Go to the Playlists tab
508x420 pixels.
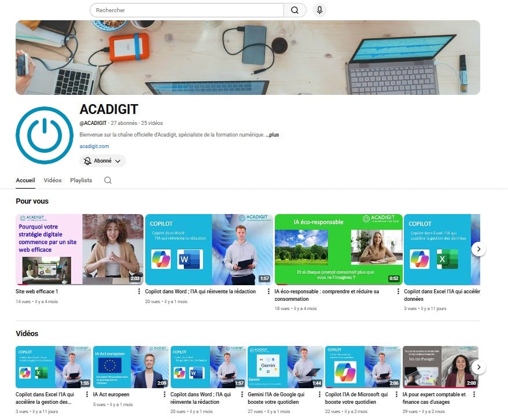tap(81, 180)
